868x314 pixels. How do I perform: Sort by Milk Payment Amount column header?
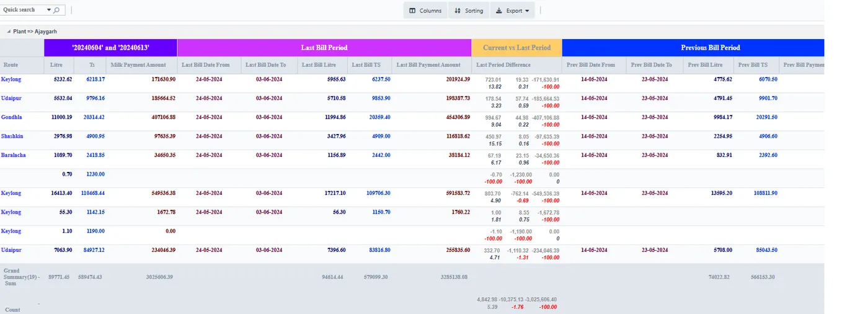pyautogui.click(x=141, y=65)
